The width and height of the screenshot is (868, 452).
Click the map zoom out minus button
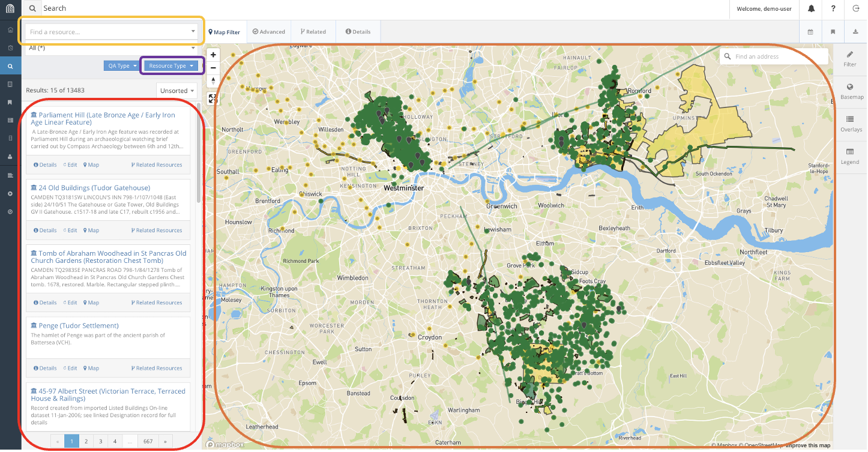[213, 68]
